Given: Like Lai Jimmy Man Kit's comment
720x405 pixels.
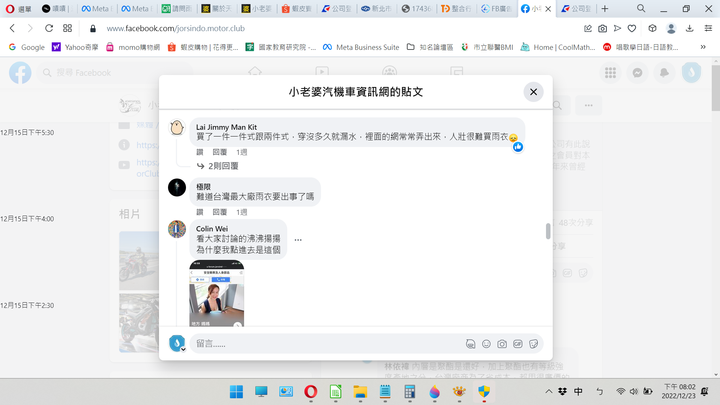Looking at the screenshot, I should point(200,152).
